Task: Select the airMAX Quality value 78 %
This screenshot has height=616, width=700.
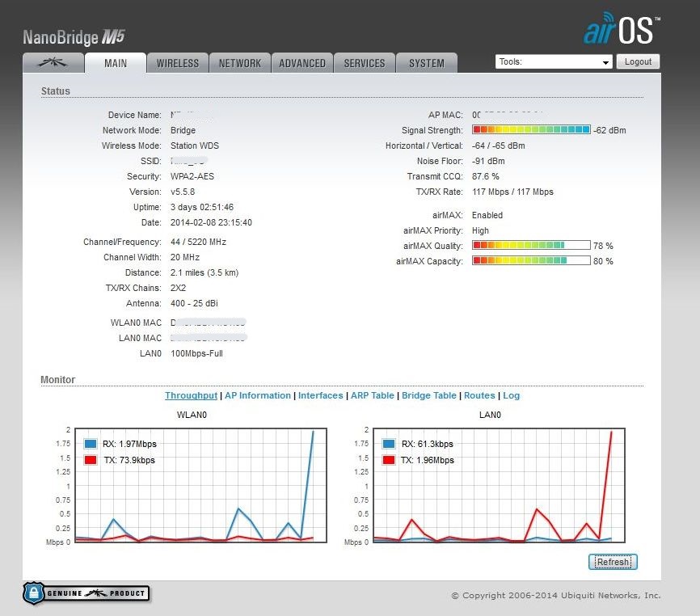Action: click(x=603, y=246)
